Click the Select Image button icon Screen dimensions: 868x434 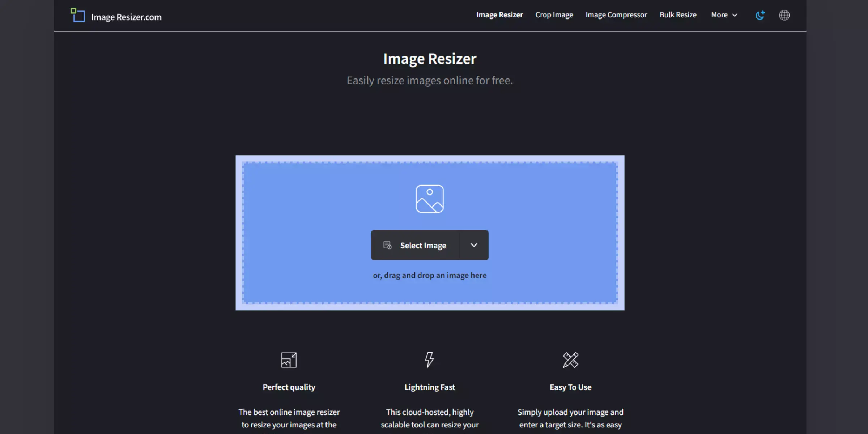(x=387, y=245)
